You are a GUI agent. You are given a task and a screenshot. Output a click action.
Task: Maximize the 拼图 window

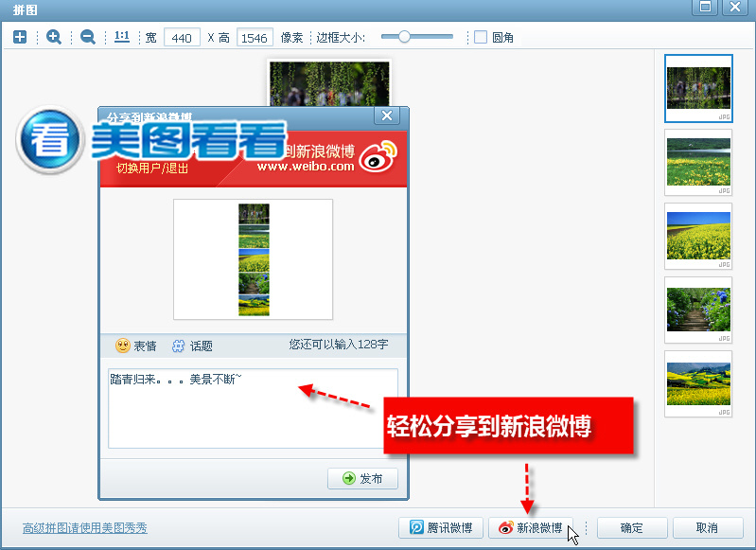705,7
